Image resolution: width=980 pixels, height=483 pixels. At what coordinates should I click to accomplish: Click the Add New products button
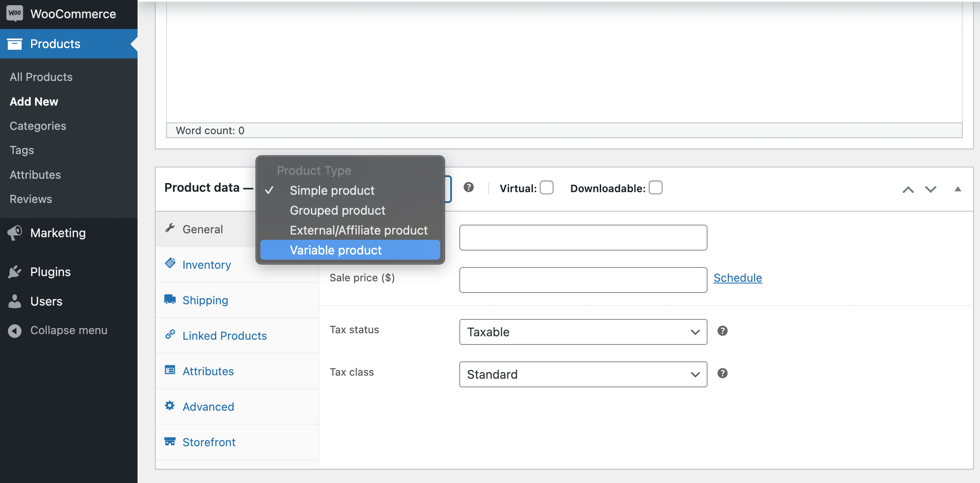pyautogui.click(x=34, y=101)
